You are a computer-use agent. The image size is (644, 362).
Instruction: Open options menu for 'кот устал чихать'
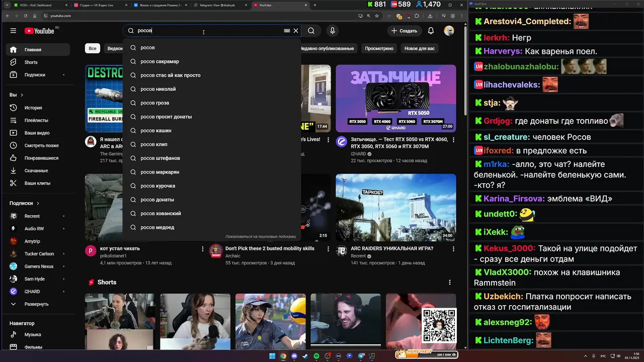(203, 249)
